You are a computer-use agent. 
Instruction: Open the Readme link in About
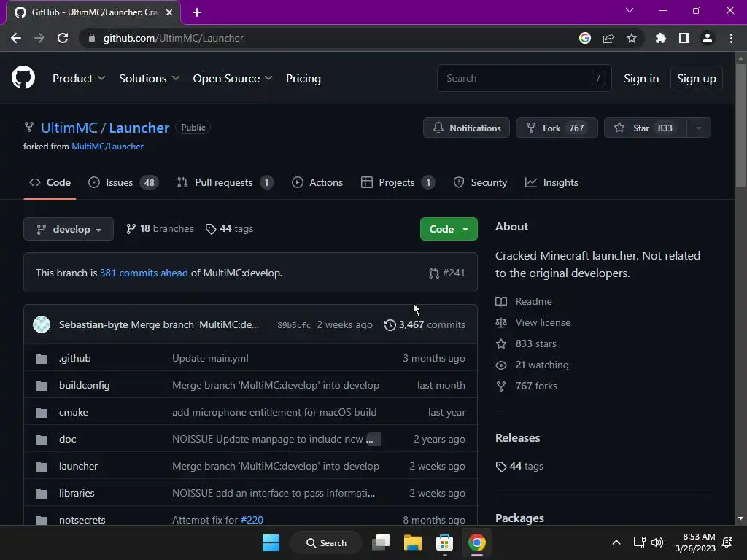[524, 301]
